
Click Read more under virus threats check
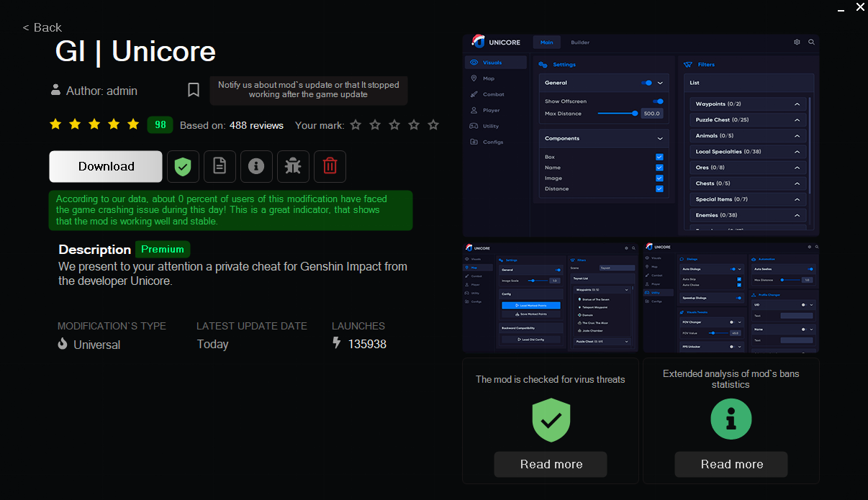pyautogui.click(x=551, y=464)
